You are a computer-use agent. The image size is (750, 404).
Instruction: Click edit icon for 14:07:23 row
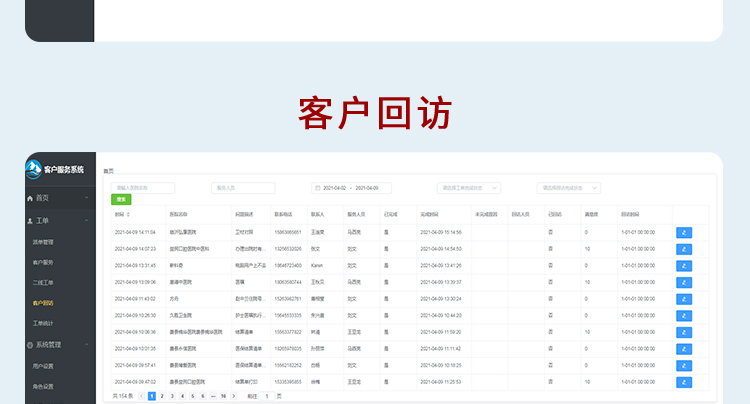pyautogui.click(x=684, y=248)
